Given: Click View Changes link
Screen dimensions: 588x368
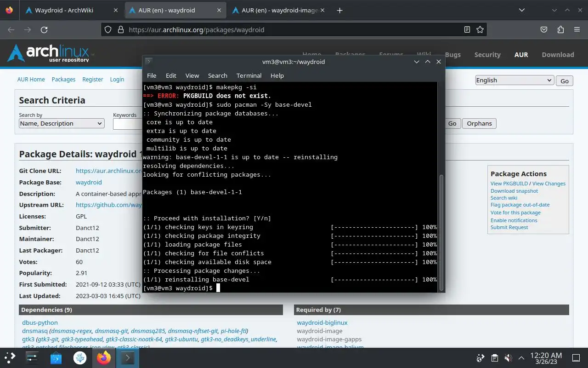Looking at the screenshot, I should (549, 184).
